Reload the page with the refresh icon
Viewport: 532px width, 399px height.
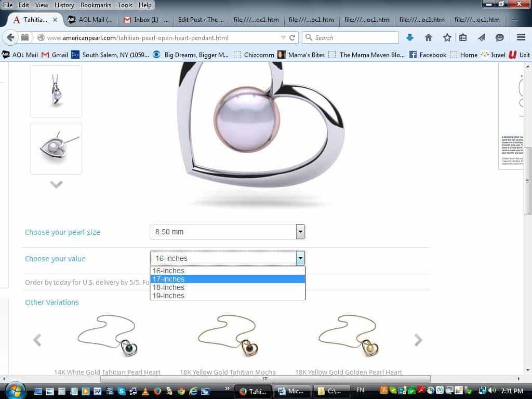[292, 37]
